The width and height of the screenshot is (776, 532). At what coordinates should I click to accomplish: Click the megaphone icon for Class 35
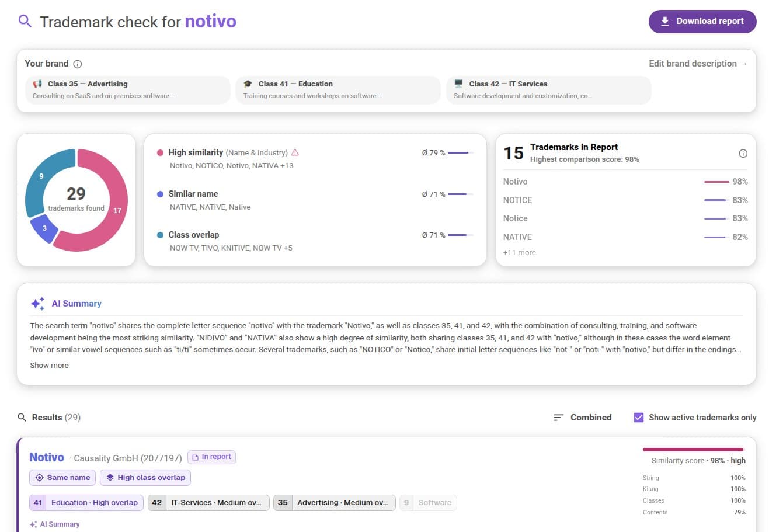[37, 84]
